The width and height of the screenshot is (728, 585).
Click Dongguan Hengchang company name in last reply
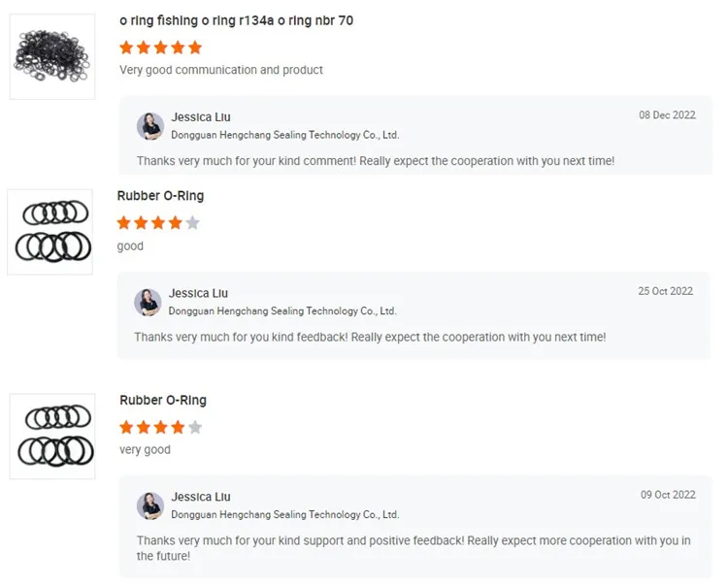click(284, 514)
